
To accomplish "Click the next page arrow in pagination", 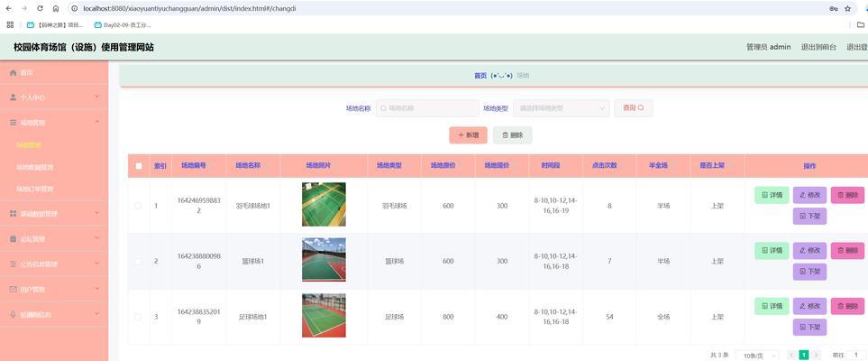I will [816, 355].
